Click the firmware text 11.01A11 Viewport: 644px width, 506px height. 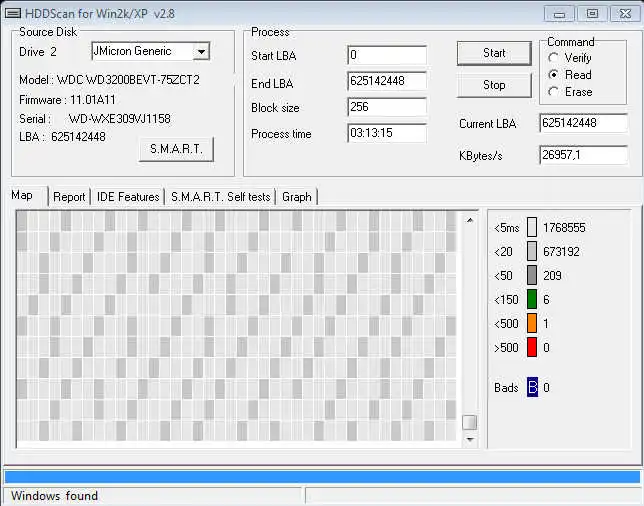93,100
